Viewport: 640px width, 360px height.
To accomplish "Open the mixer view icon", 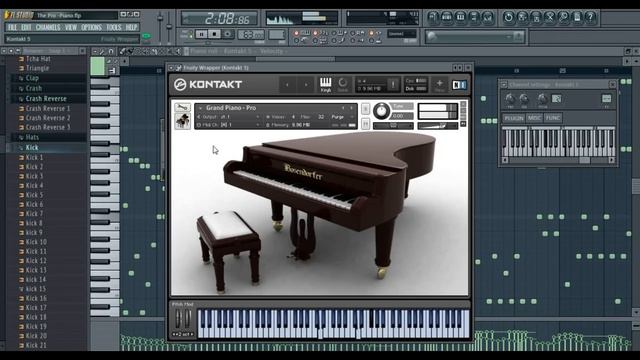I will [487, 17].
